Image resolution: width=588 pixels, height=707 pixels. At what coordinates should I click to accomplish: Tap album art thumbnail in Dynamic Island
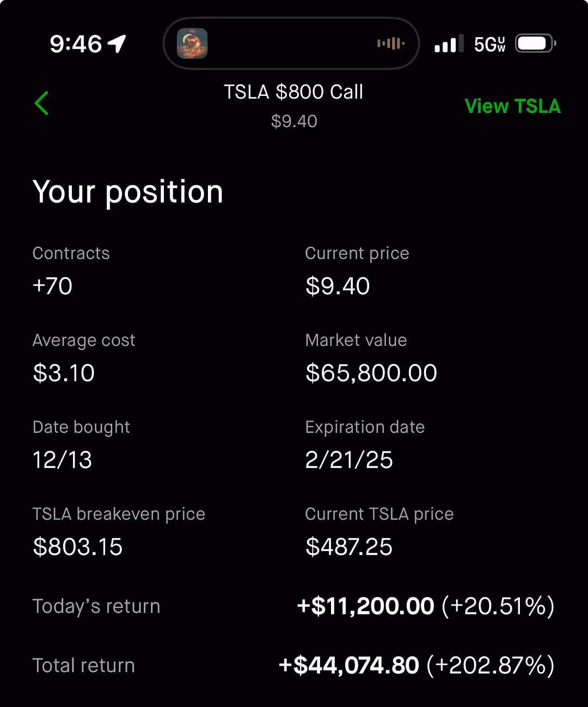192,44
